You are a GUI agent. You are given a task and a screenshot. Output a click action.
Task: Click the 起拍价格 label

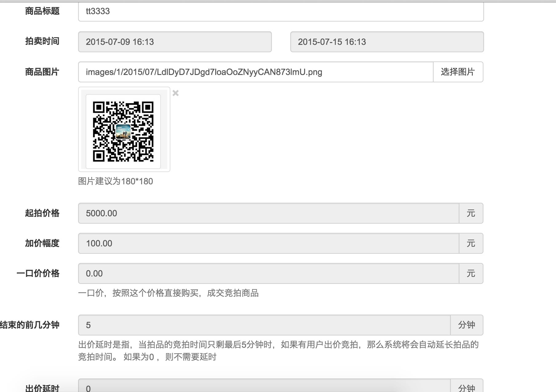[42, 213]
